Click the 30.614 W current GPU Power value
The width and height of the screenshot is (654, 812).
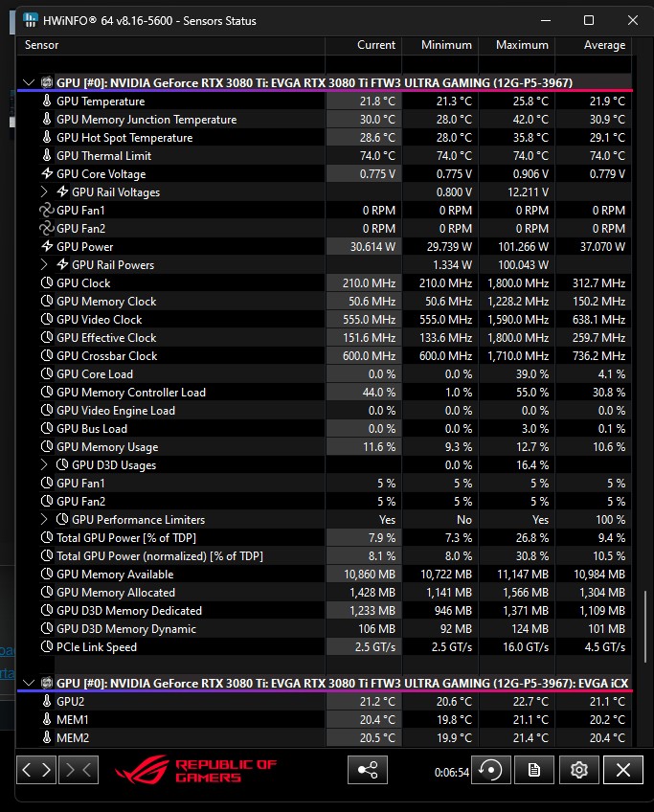(372, 246)
